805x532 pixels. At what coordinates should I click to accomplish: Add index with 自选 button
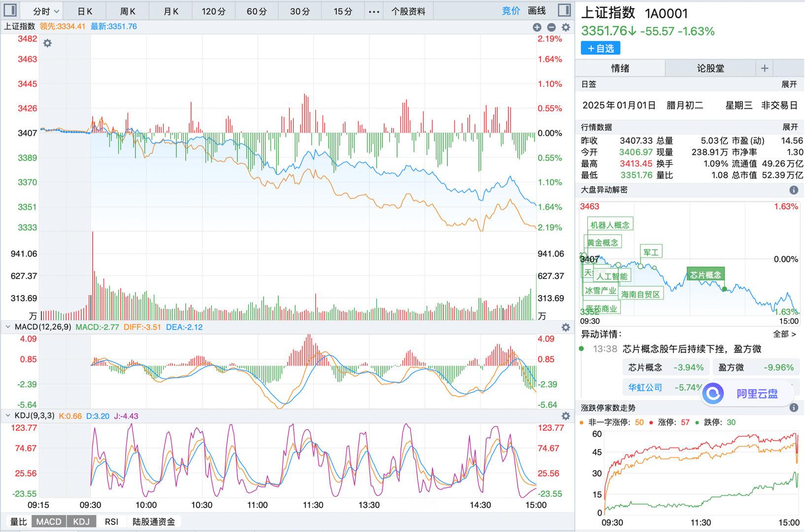point(601,48)
